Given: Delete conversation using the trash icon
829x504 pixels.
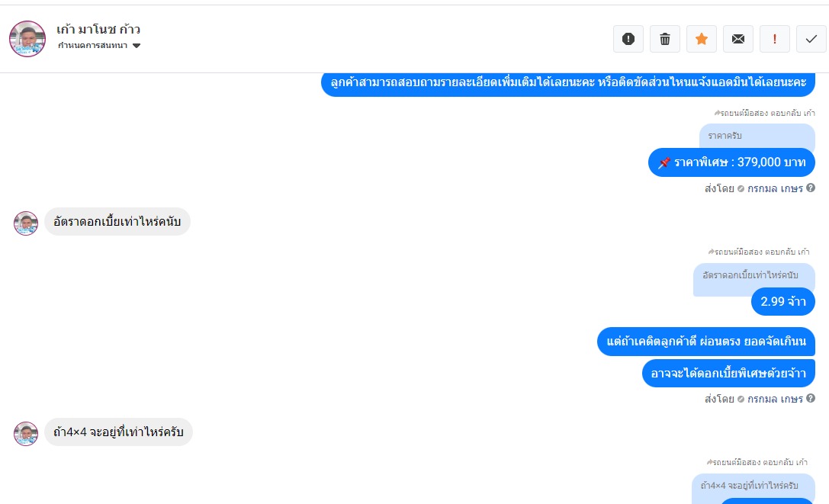Looking at the screenshot, I should coord(664,39).
